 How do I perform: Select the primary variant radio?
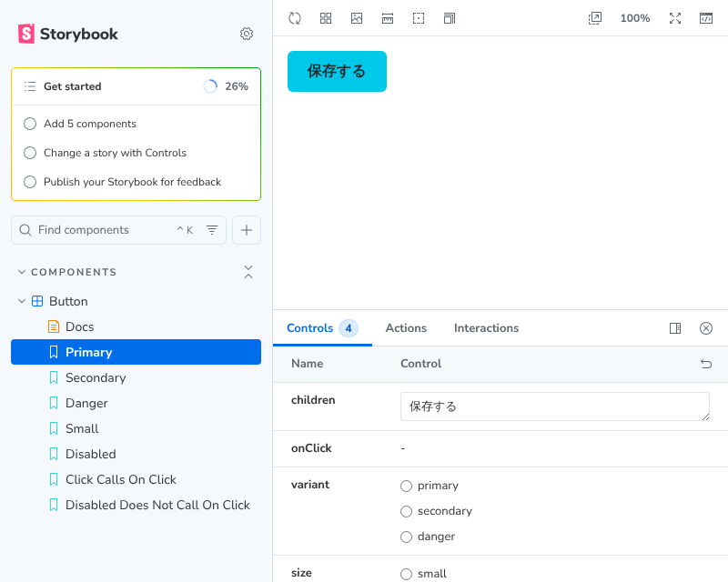[406, 486]
